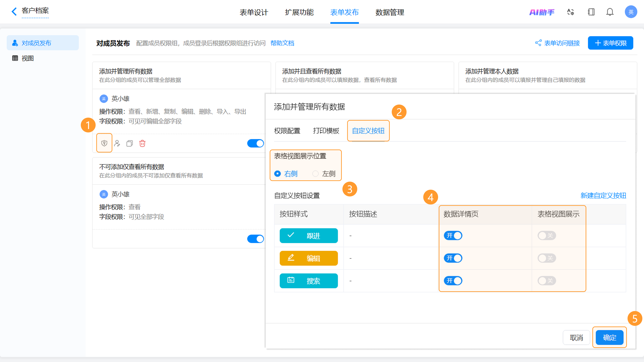The height and width of the screenshot is (362, 644).
Task: Toggle the 添加并管理所有数据 group switch
Action: point(255,143)
